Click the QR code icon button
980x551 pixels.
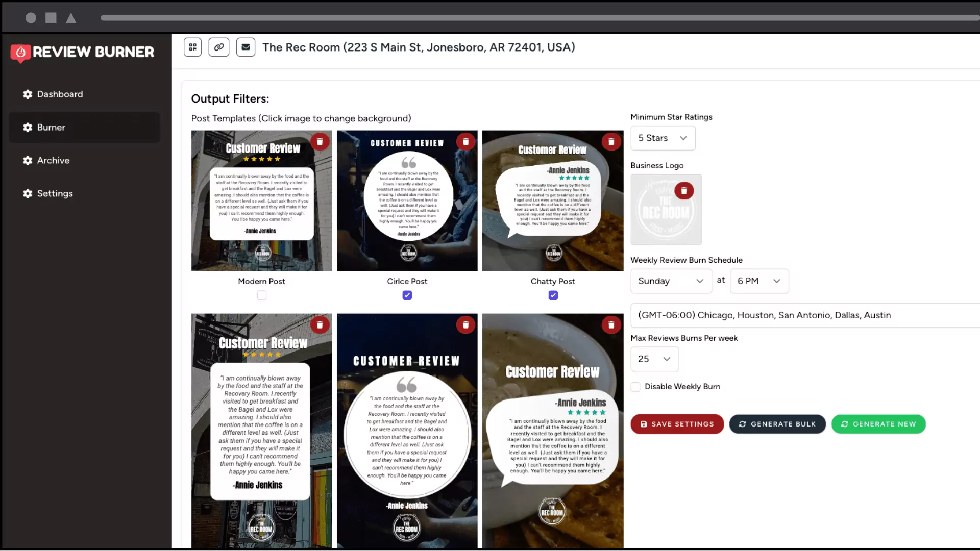pos(192,47)
